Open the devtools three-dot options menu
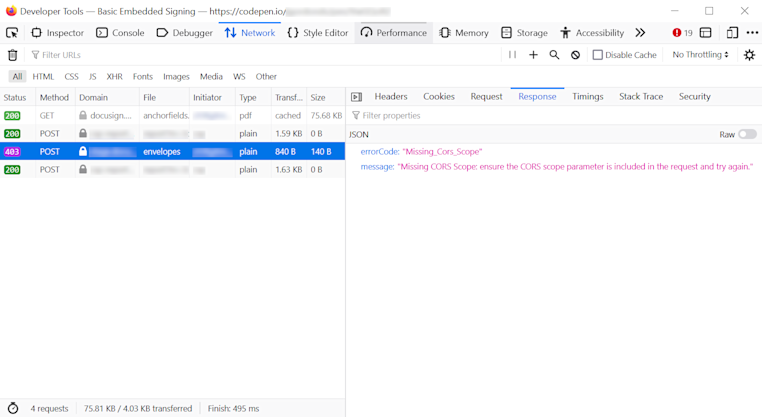762x417 pixels. click(752, 33)
